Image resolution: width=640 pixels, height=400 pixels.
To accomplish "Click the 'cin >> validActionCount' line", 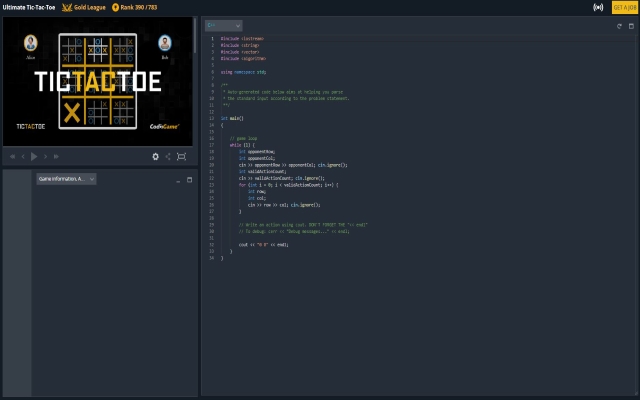I will 282,178.
